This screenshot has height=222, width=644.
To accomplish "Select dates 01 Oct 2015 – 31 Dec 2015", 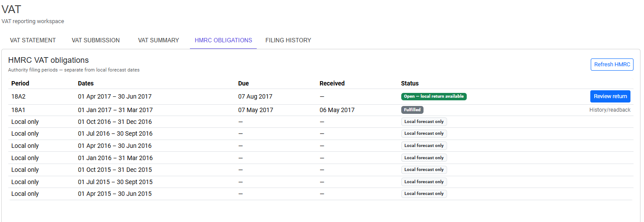I will coord(115,170).
